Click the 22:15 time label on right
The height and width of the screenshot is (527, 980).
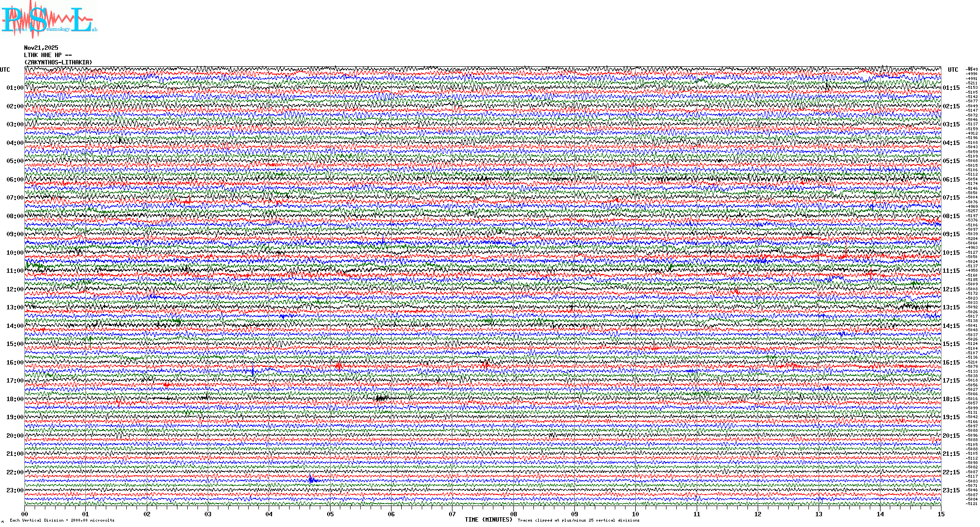(951, 472)
